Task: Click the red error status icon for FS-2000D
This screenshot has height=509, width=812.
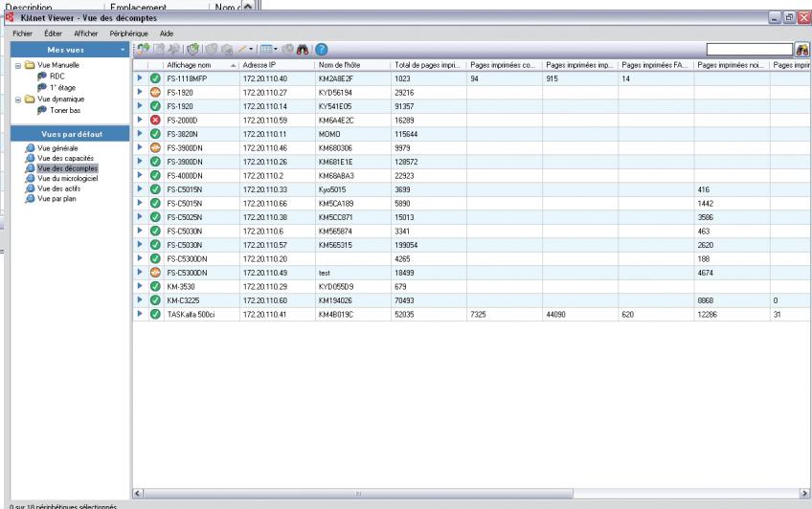Action: 155,120
